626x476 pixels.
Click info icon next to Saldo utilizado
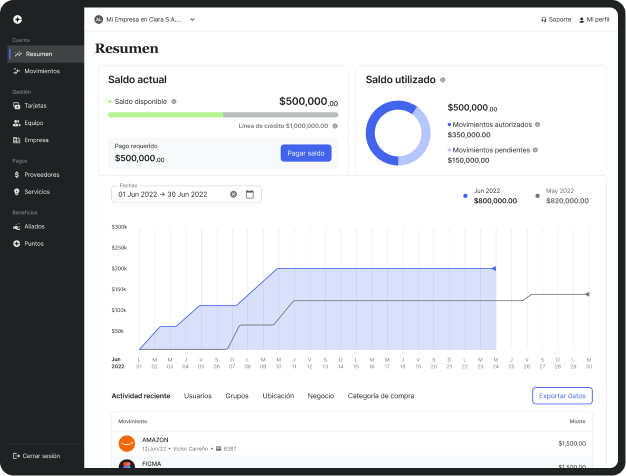(x=443, y=80)
